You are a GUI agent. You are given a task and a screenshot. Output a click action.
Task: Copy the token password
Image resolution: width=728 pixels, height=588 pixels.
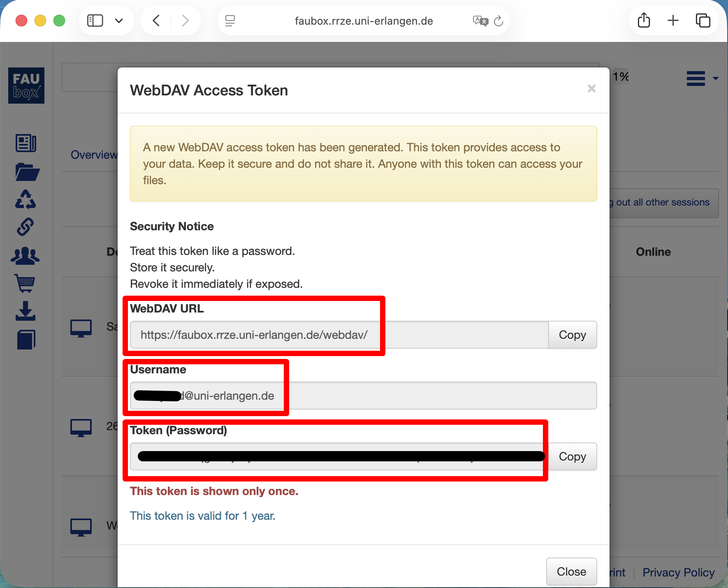[572, 456]
